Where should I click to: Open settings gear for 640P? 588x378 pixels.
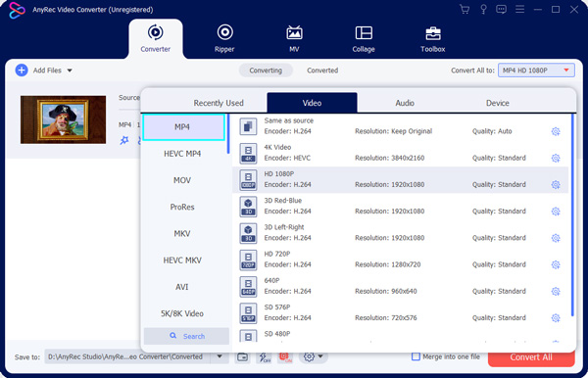pos(556,292)
